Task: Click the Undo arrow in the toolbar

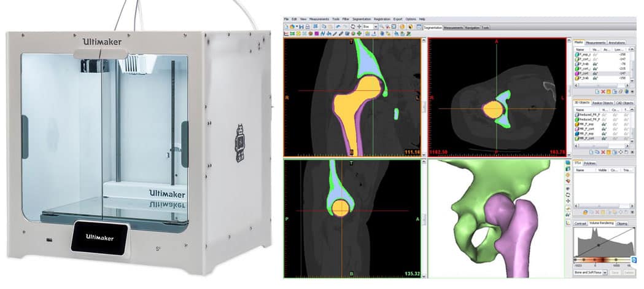Action: point(338,26)
